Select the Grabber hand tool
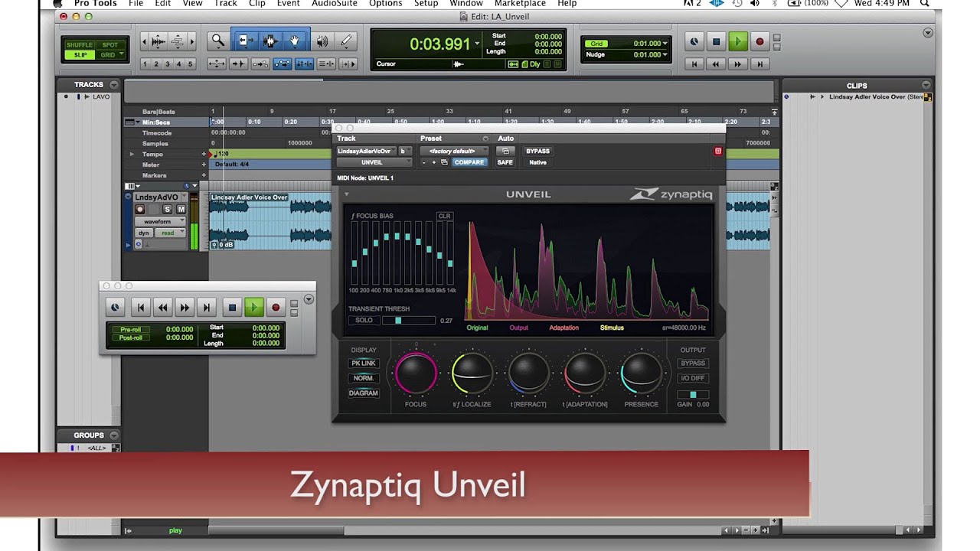Viewport: 980px width, 551px height. point(295,41)
